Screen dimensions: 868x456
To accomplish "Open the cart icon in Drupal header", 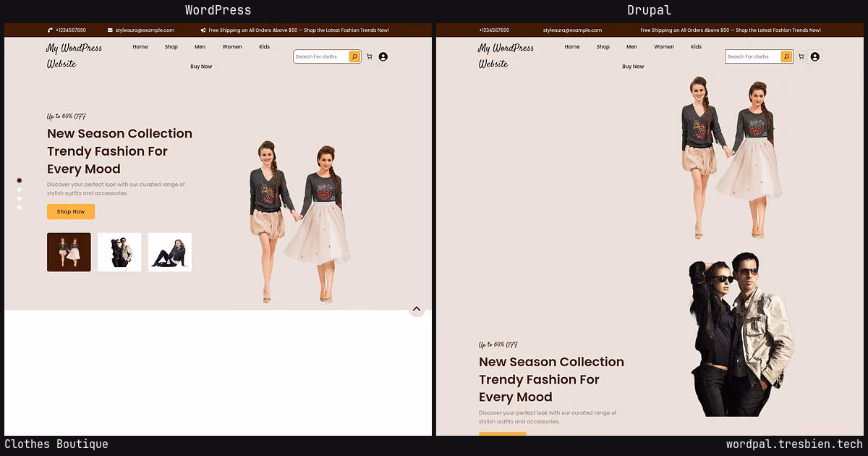I will 801,56.
